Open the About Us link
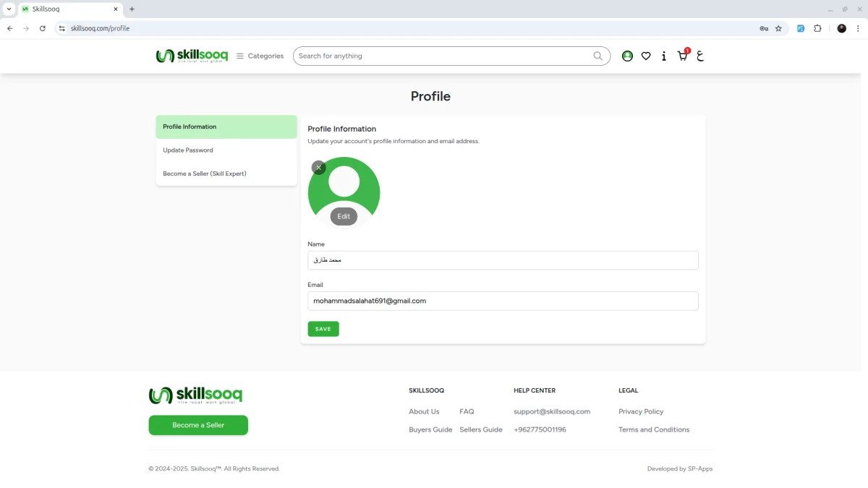The image size is (868, 488). [x=424, y=411]
